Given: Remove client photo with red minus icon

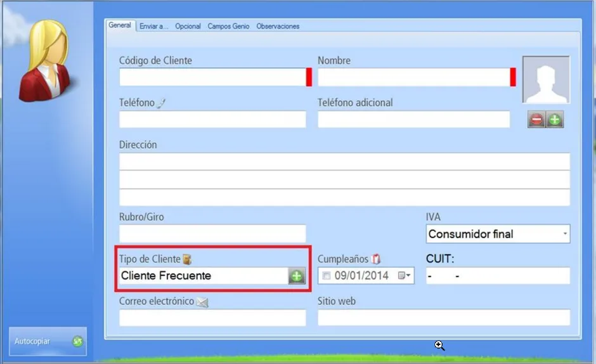Looking at the screenshot, I should click(x=536, y=120).
